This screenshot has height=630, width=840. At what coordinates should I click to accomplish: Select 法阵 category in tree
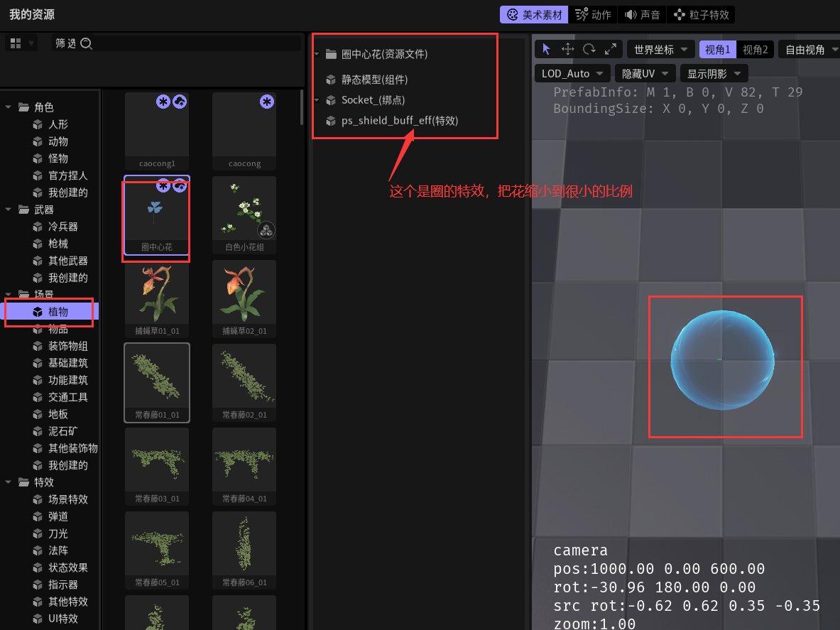tap(58, 550)
